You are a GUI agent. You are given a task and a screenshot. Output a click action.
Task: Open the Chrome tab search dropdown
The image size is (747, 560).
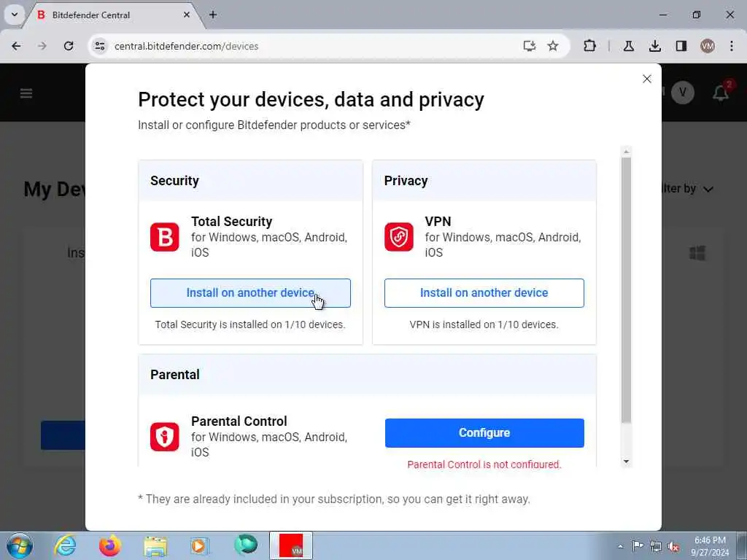(x=14, y=15)
